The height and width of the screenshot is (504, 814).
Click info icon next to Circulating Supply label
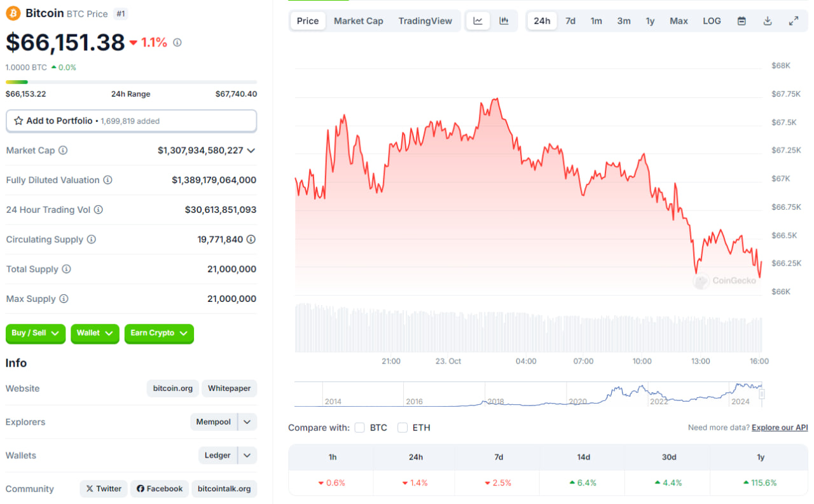(x=91, y=240)
